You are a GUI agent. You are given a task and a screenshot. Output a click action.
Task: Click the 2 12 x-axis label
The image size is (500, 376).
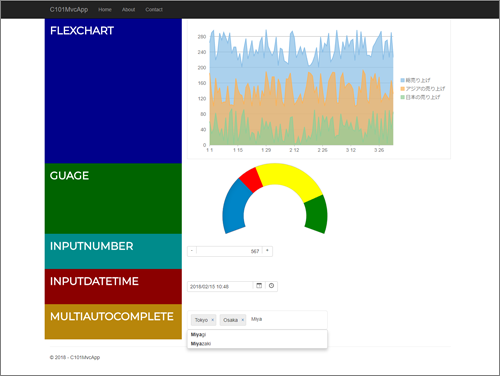[x=294, y=150]
